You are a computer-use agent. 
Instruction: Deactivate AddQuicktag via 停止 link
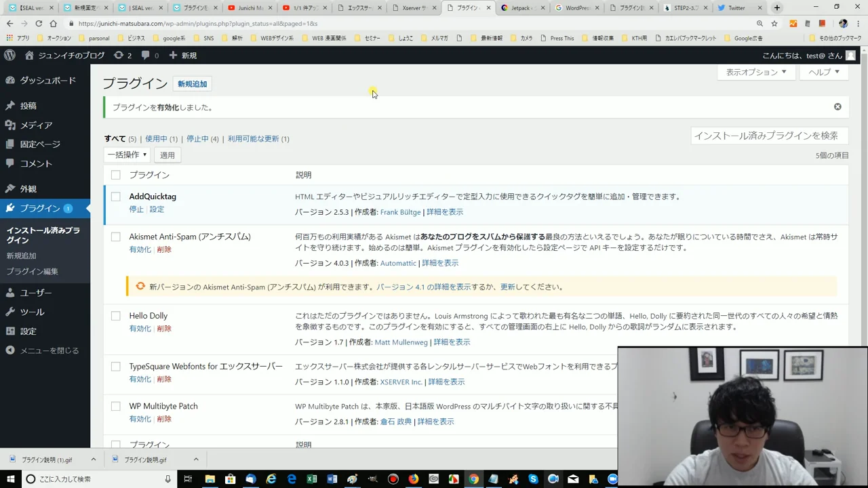click(x=136, y=209)
